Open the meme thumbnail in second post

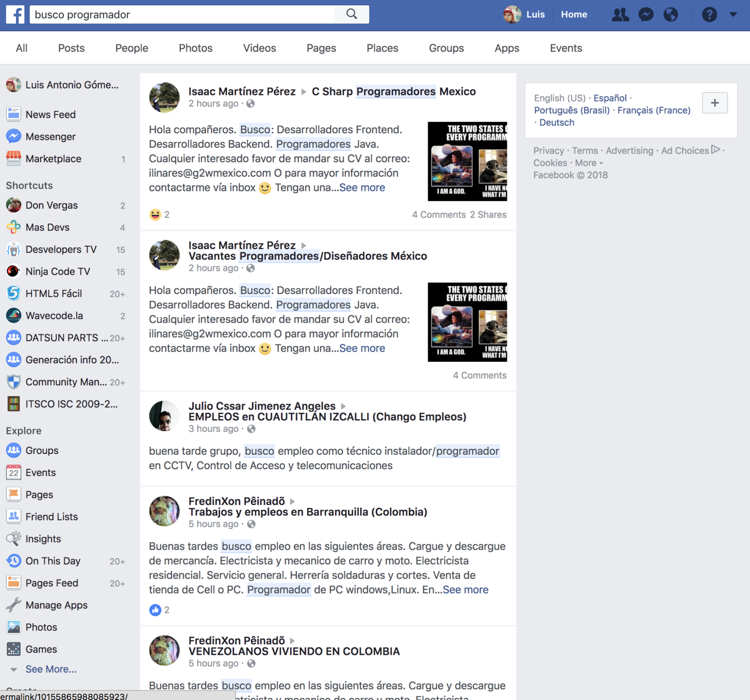pos(467,322)
